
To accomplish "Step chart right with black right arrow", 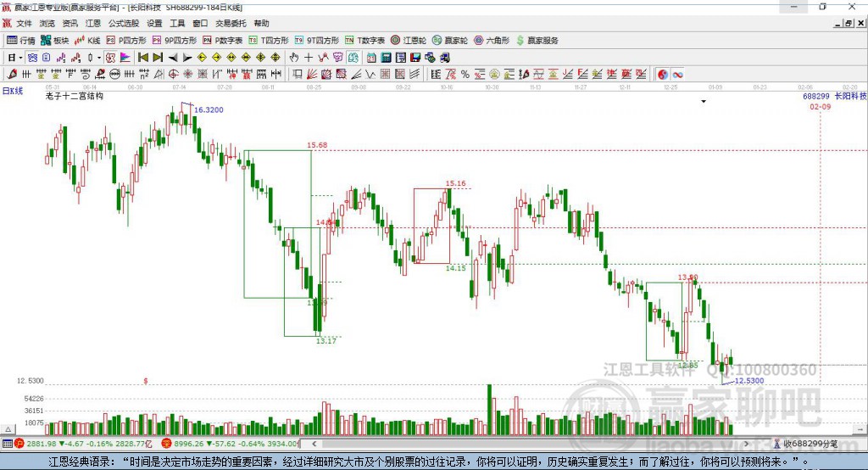I will pyautogui.click(x=187, y=58).
